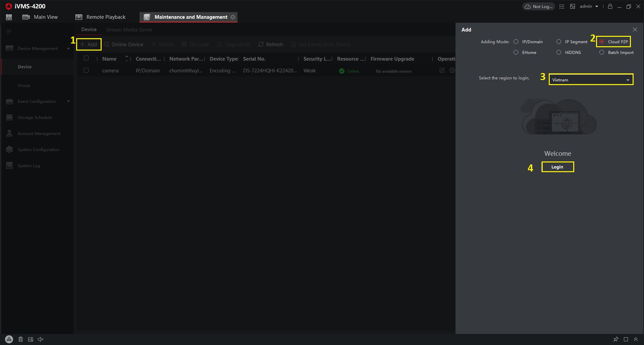Click the trash clear icon in status bar
Screen dimensions: 644x345
(20, 339)
